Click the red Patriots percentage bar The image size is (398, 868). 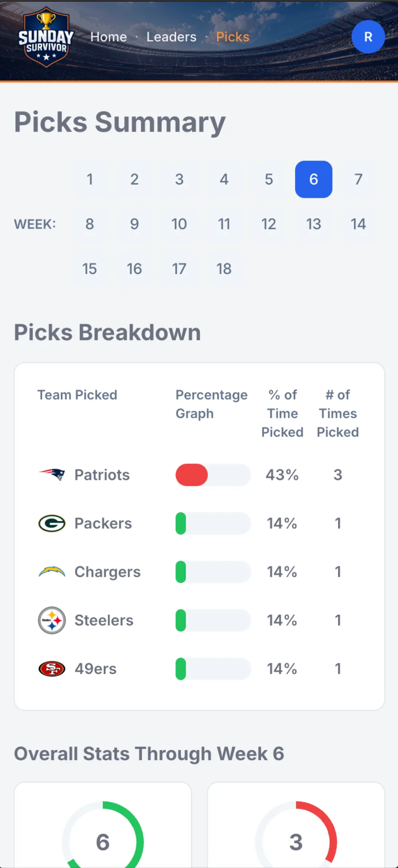point(192,475)
